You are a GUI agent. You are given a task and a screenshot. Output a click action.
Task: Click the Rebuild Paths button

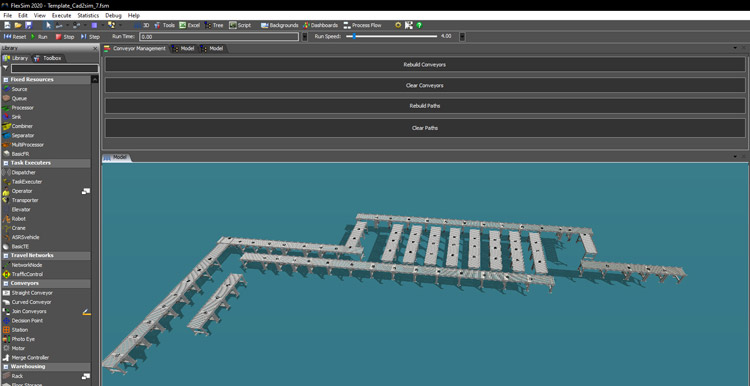(x=425, y=106)
